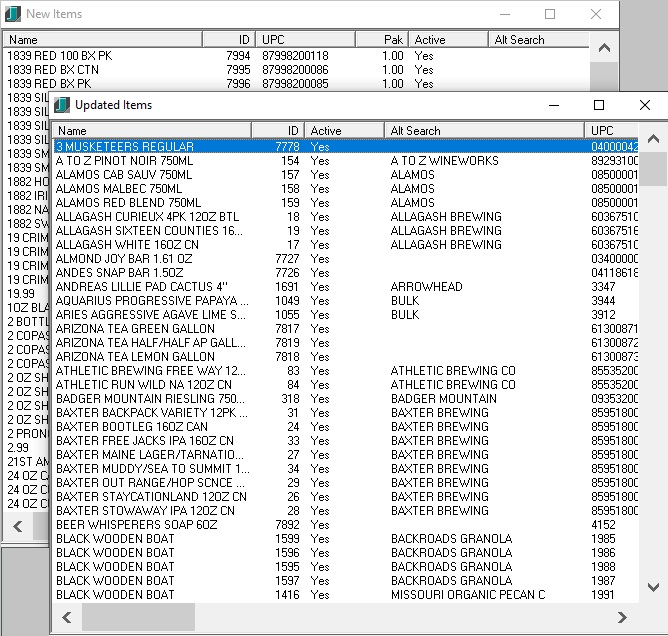Sort Updated Items by Active column header
668x636 pixels.
tap(345, 131)
